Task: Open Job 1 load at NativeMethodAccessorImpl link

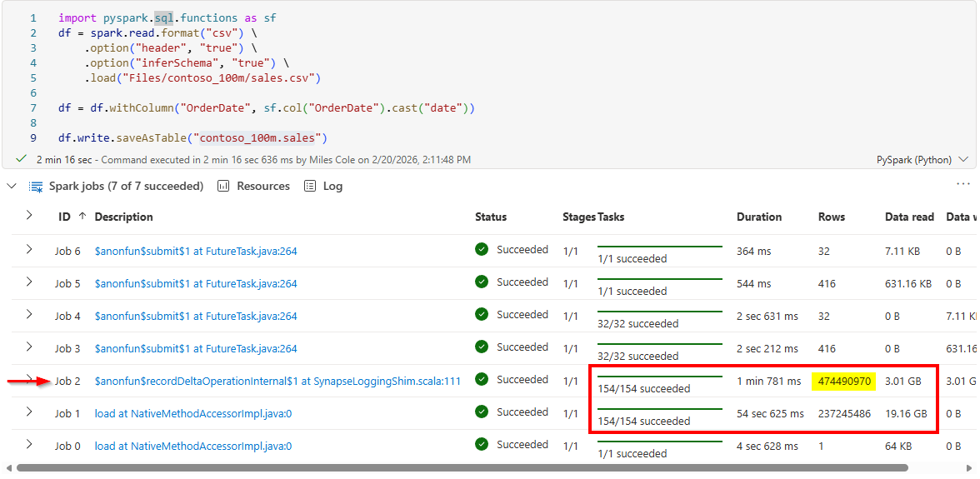Action: point(192,413)
